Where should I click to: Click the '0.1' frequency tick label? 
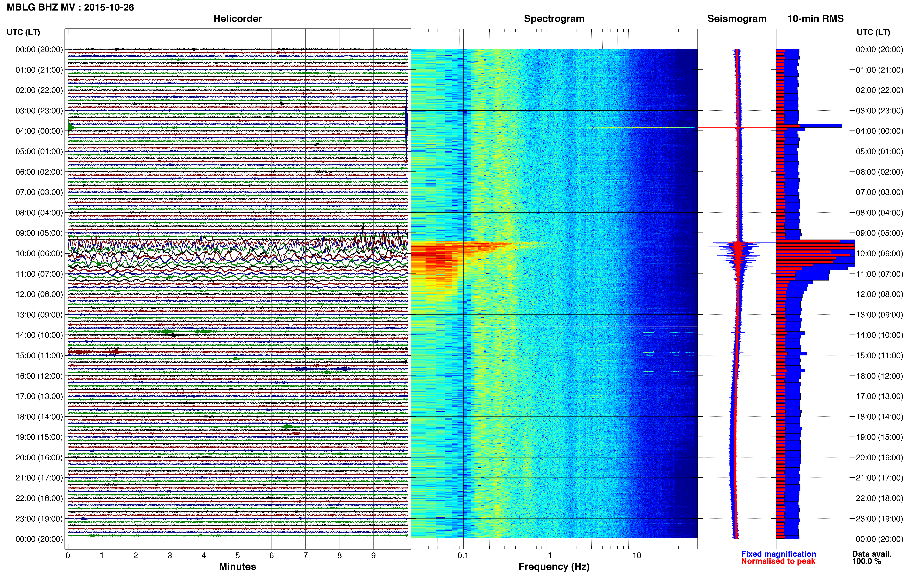pyautogui.click(x=463, y=555)
